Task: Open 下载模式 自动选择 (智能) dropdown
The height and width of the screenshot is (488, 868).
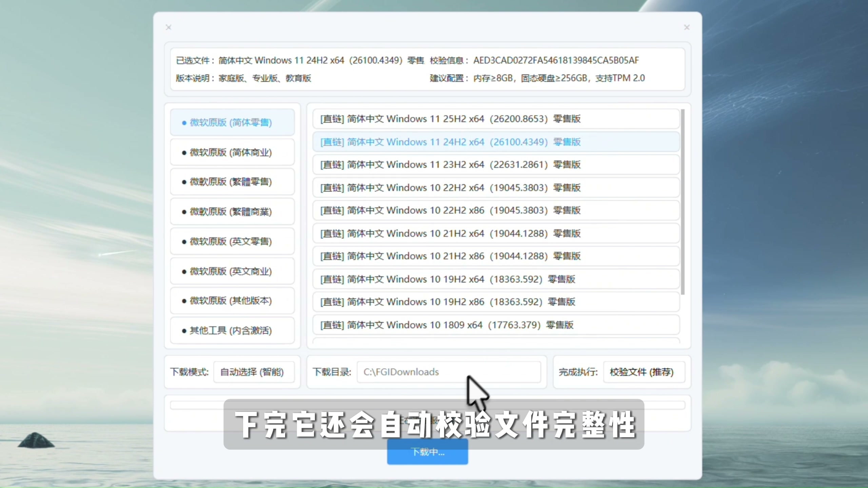Action: (254, 372)
